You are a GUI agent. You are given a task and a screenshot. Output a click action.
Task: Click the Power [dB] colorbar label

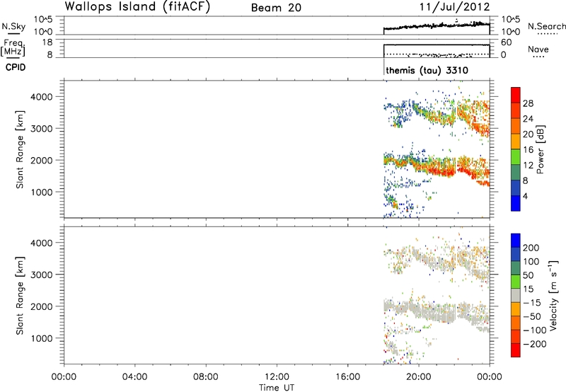pos(540,149)
